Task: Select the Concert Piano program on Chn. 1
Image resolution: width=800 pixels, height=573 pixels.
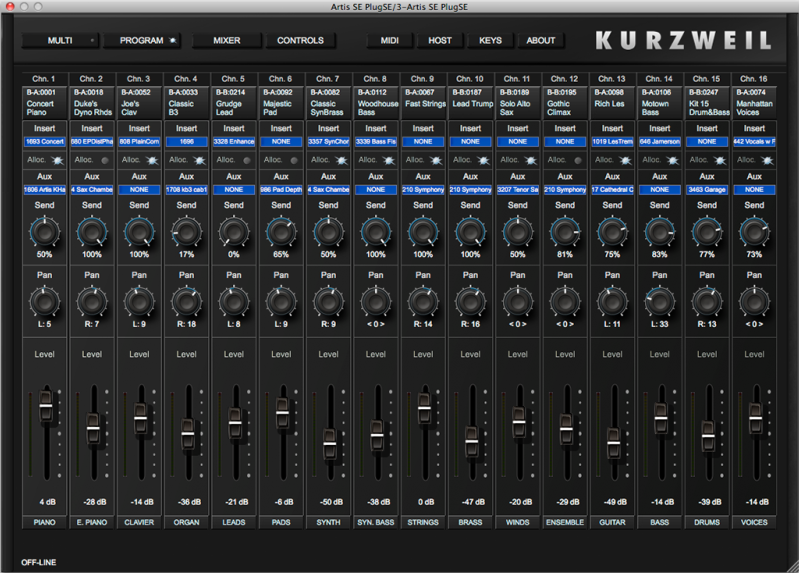Action: (x=44, y=103)
